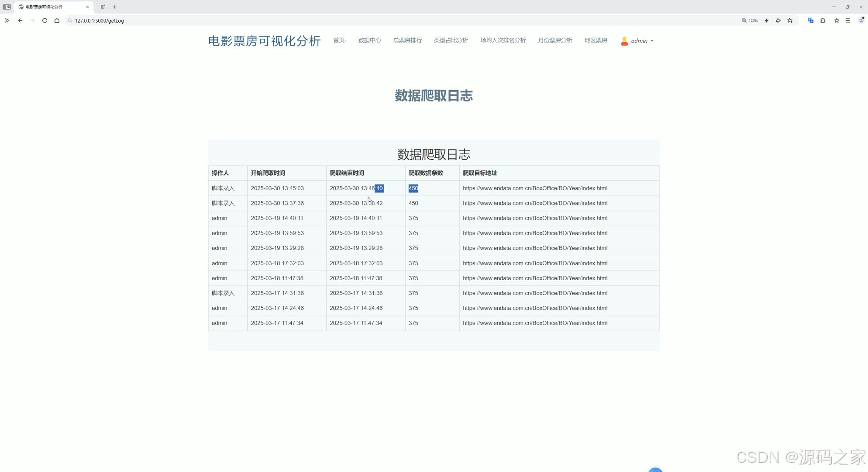Click the browser refresh icon
The width and height of the screenshot is (868, 472).
tap(45, 21)
